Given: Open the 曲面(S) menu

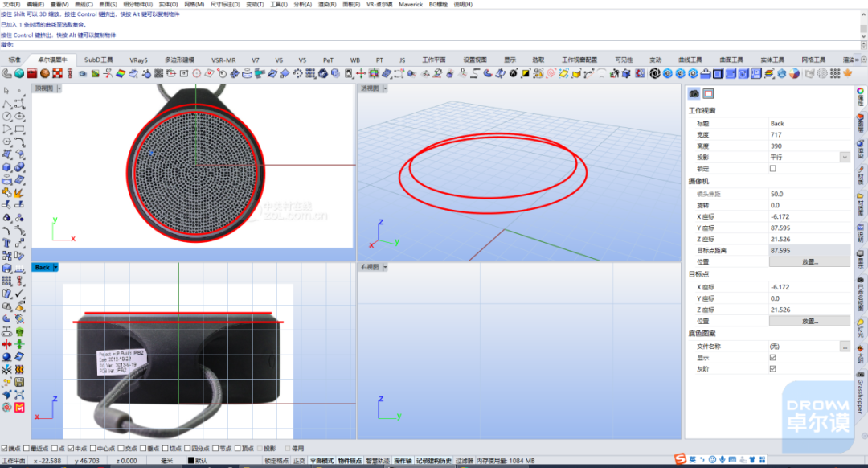Looking at the screenshot, I should (x=108, y=4).
